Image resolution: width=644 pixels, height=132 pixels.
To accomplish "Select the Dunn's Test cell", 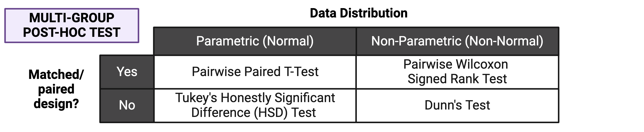I will coord(457,105).
